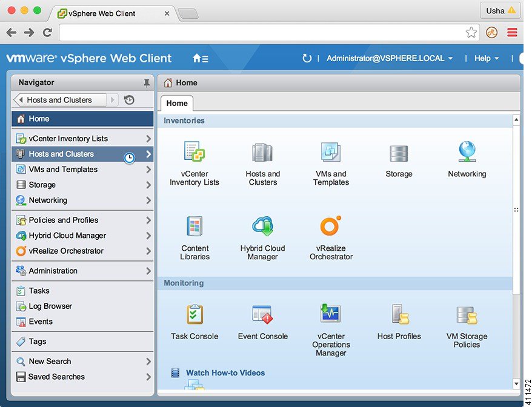
Task: Click scrollbar down arrow in Home panel
Action: (516, 384)
